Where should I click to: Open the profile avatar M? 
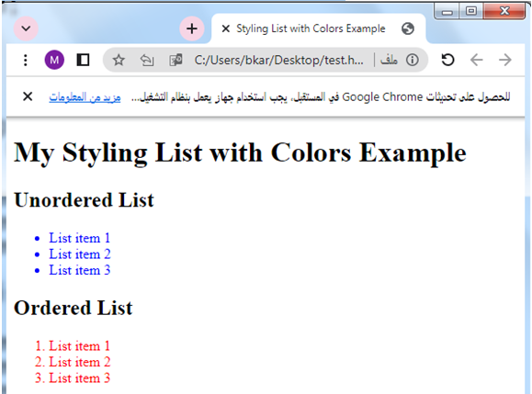click(54, 60)
